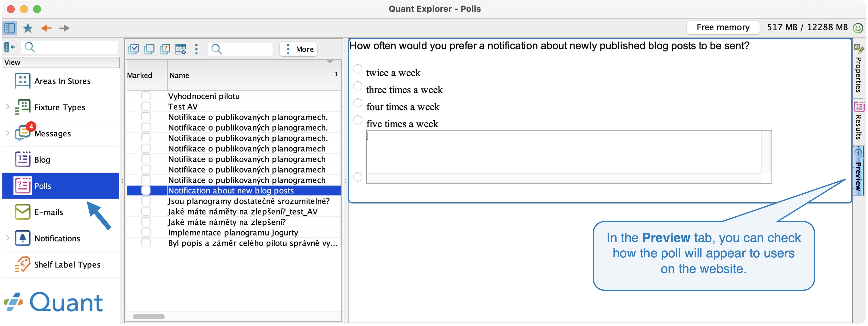Click the Results tab icon
This screenshot has width=868, height=326.
click(x=859, y=107)
